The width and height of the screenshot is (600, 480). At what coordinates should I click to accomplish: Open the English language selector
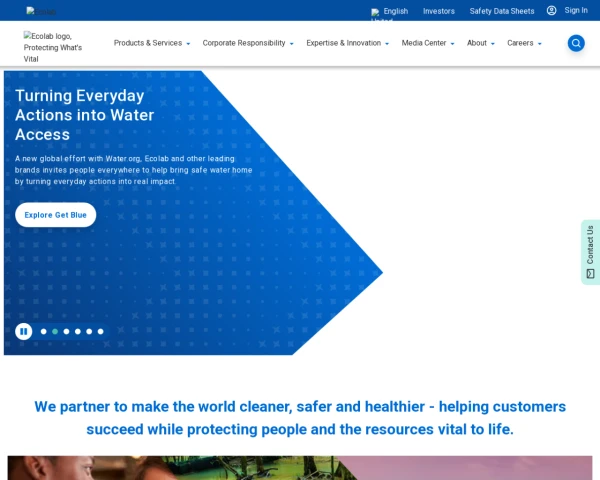pos(396,11)
